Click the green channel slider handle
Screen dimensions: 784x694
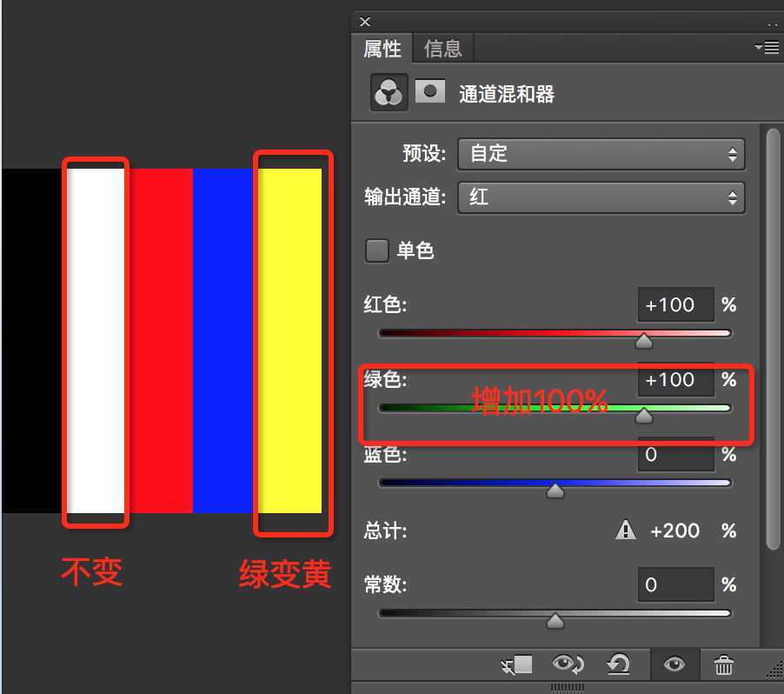pyautogui.click(x=643, y=416)
